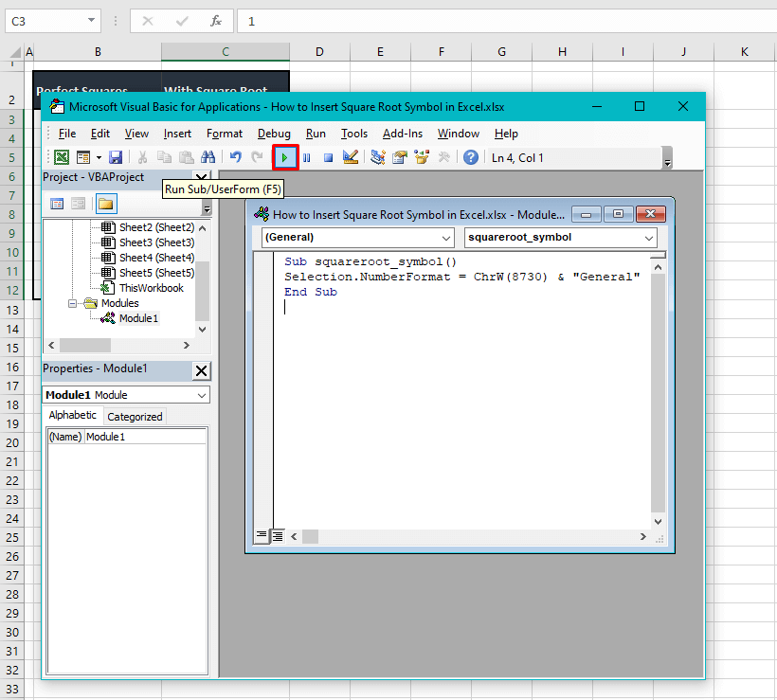Select the Alphabetic properties tab
Screen dimensions: 777x700
[73, 415]
